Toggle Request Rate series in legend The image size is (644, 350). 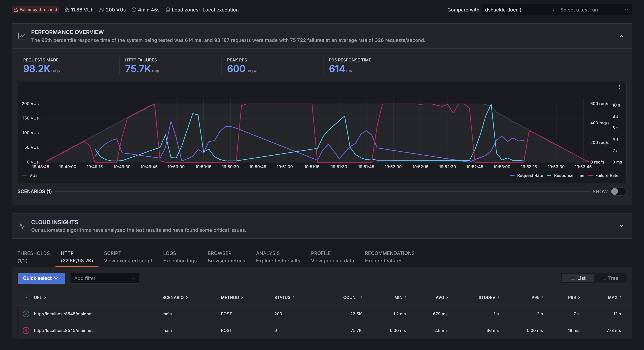click(530, 175)
